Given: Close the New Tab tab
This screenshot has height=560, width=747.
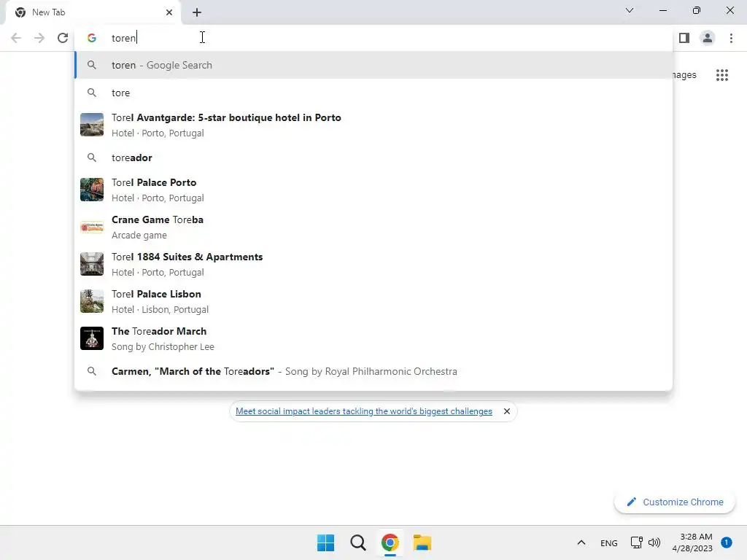Looking at the screenshot, I should pyautogui.click(x=169, y=12).
